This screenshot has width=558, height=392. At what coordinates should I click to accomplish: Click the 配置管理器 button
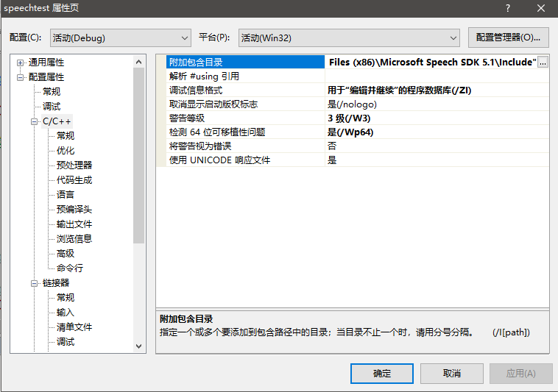point(508,38)
